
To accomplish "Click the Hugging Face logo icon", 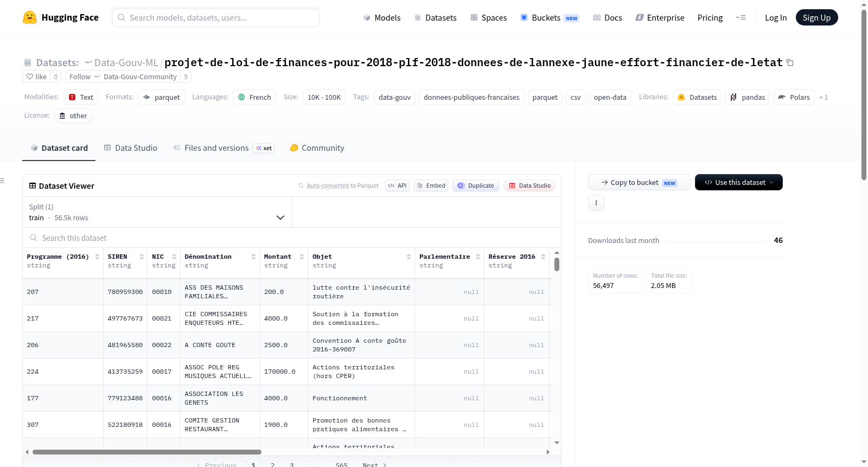I will coord(30,17).
